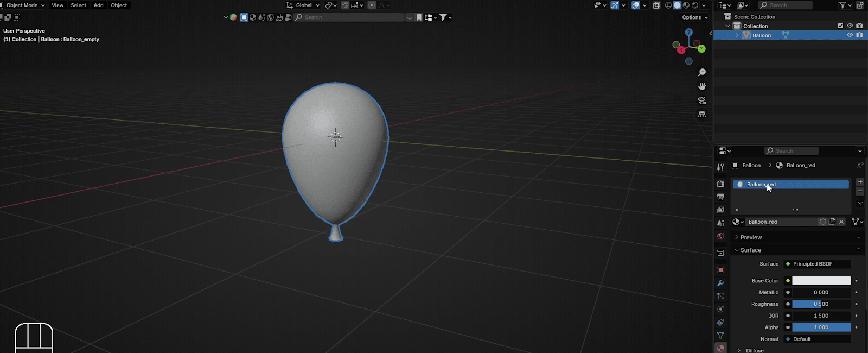868x353 pixels.
Task: Open the Modifiers wrench properties tab
Action: [x=720, y=283]
